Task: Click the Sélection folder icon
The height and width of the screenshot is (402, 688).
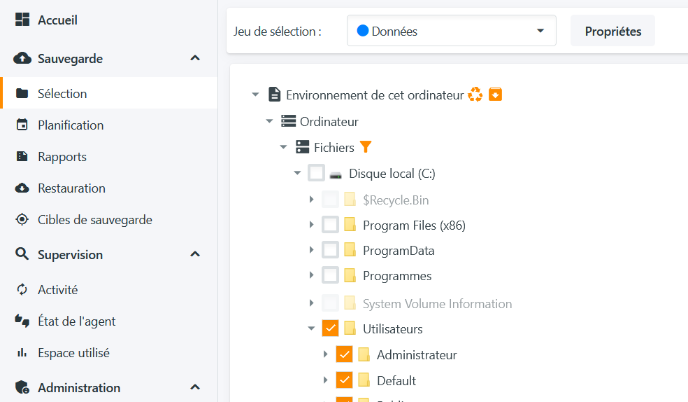Action: pos(22,93)
